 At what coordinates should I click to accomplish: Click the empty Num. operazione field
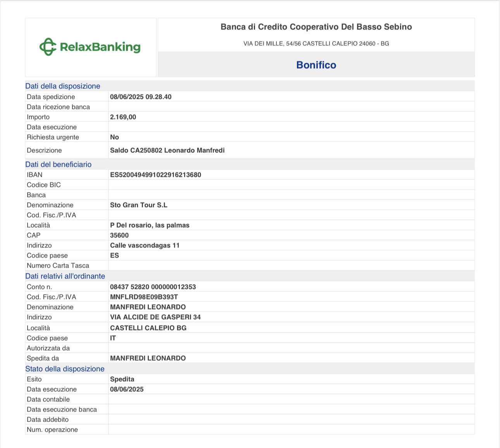pyautogui.click(x=291, y=429)
